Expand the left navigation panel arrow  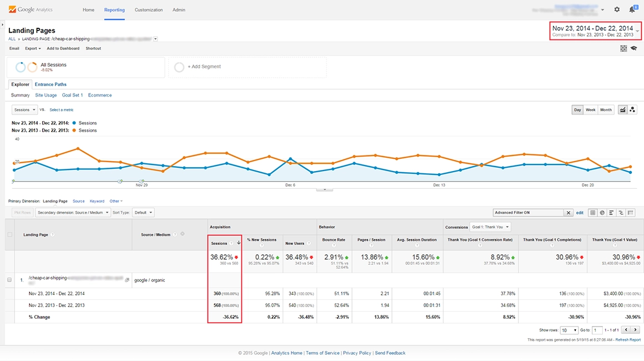(2, 24)
